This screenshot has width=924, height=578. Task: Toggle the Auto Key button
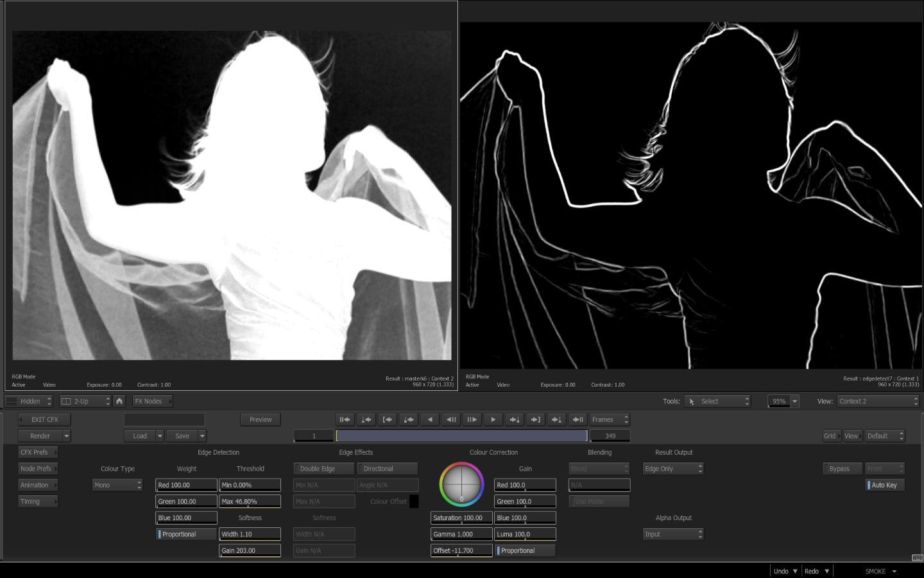[x=885, y=485]
